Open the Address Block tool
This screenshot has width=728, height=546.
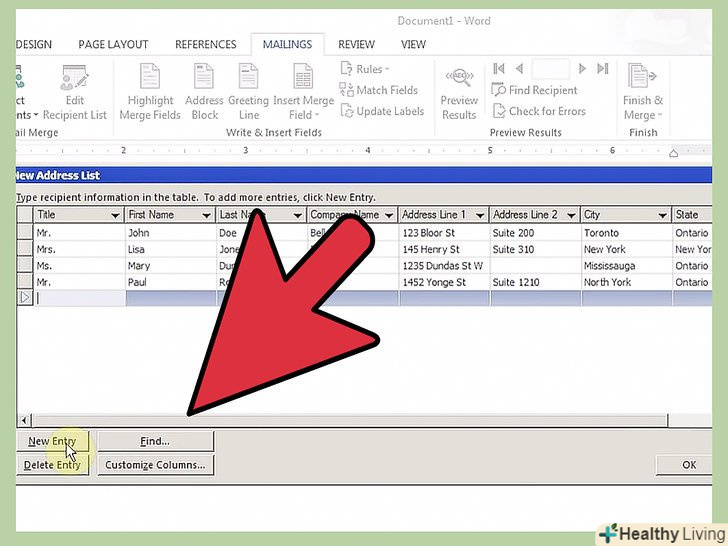[x=205, y=92]
